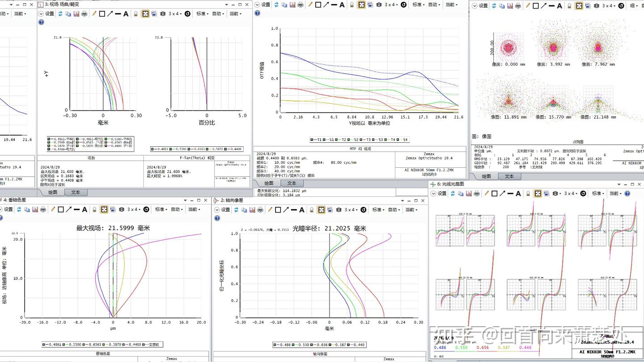Open window options arrow in field curvature (视场 场曲/畸变) title bar
Image resolution: width=644 pixels, height=362 pixels.
coord(226,4)
